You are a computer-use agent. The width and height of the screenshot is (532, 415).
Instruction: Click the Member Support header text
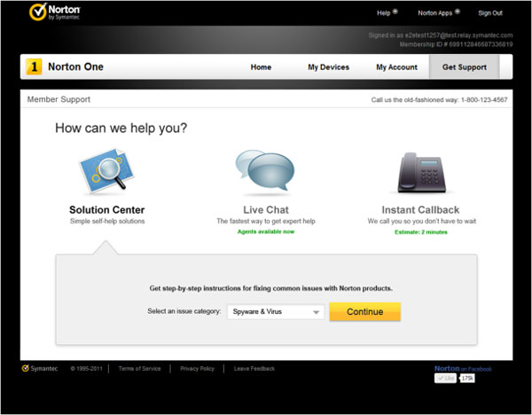pos(59,99)
